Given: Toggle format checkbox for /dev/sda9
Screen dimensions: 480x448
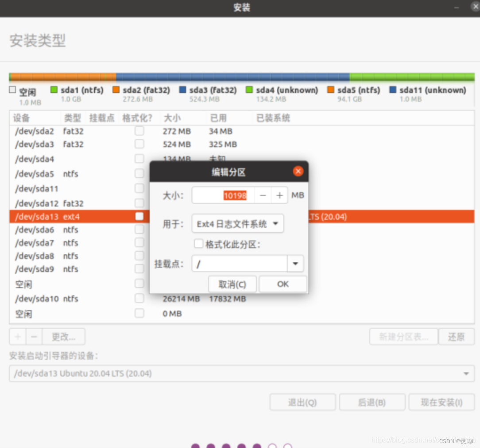Looking at the screenshot, I should click(139, 269).
